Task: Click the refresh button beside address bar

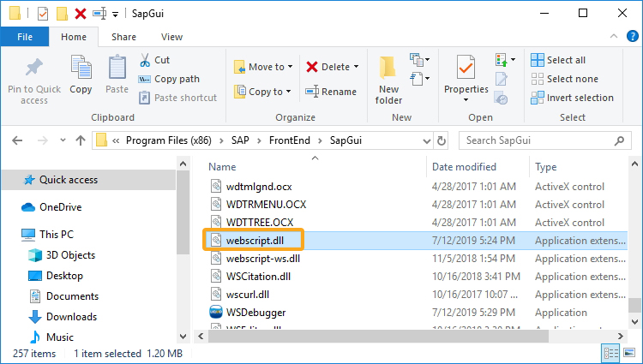Action: pyautogui.click(x=442, y=140)
